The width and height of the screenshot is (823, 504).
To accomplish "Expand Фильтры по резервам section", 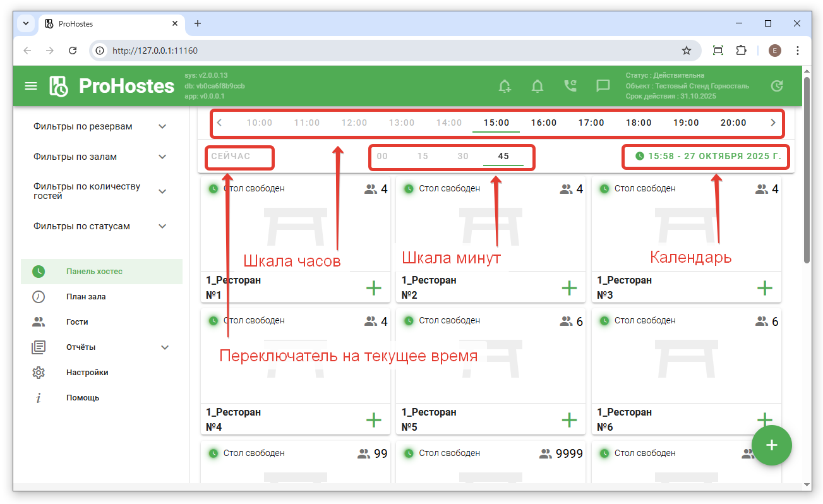I will pos(162,126).
